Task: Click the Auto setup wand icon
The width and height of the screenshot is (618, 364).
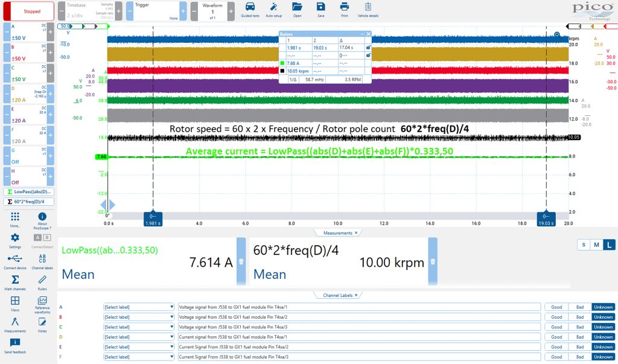Action: (273, 7)
